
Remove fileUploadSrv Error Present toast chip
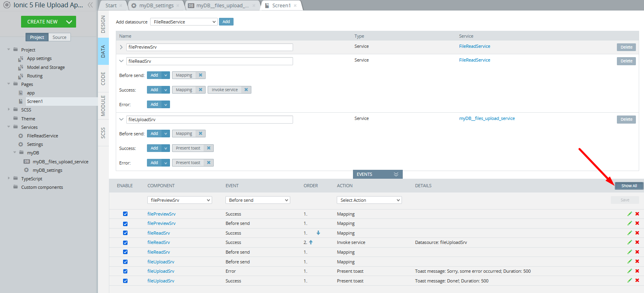coord(209,163)
